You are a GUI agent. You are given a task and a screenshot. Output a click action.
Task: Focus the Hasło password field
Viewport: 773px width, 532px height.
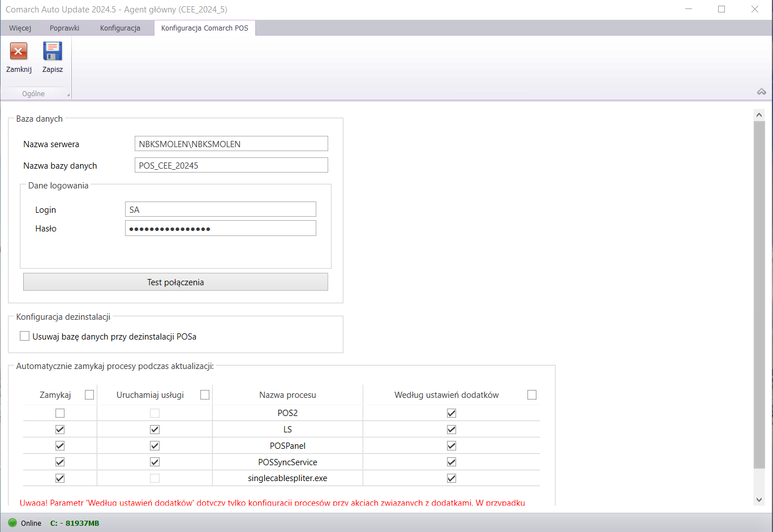point(221,228)
